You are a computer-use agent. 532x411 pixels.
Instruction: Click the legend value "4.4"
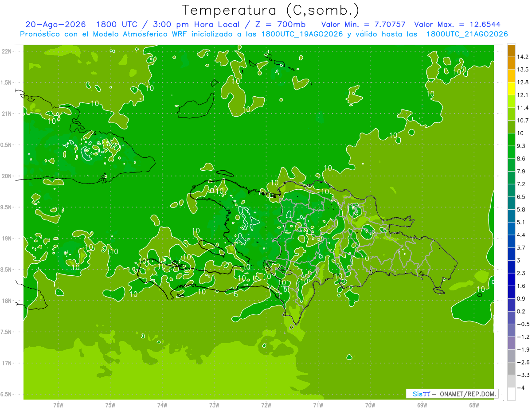pyautogui.click(x=522, y=235)
